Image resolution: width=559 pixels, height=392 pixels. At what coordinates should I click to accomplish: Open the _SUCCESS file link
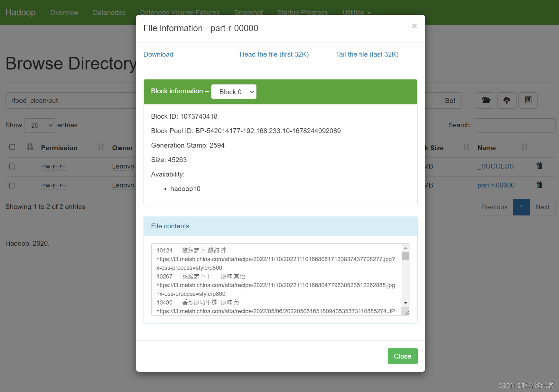[496, 166]
